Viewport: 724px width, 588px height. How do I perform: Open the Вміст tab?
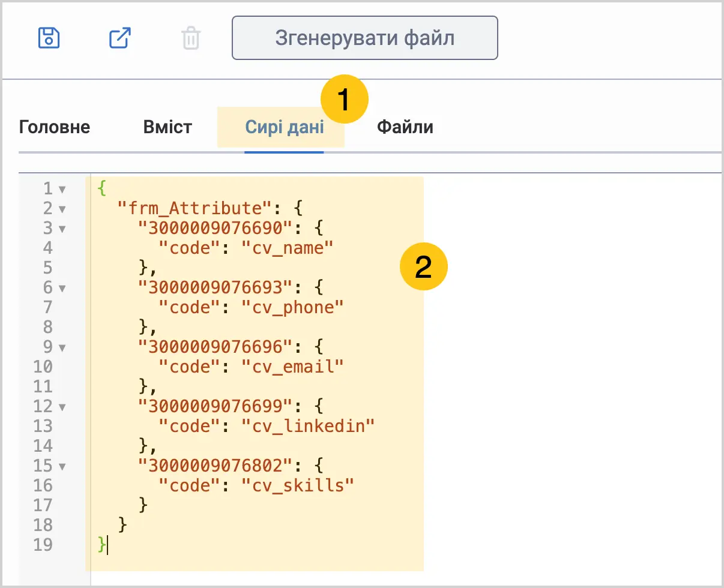[168, 127]
